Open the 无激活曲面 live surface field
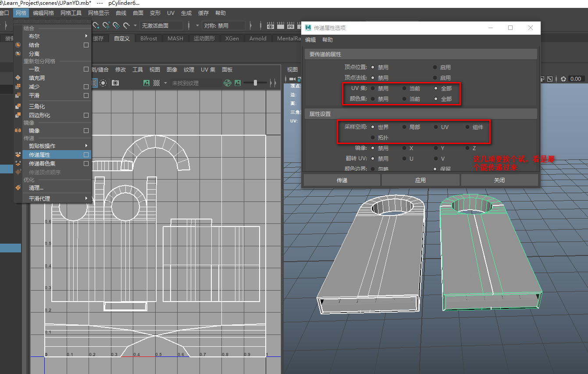 coord(161,26)
